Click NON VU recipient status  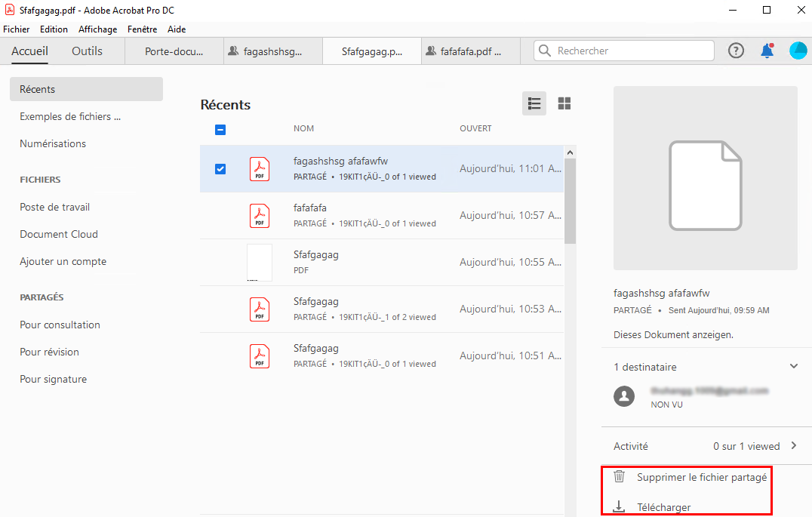(x=666, y=405)
